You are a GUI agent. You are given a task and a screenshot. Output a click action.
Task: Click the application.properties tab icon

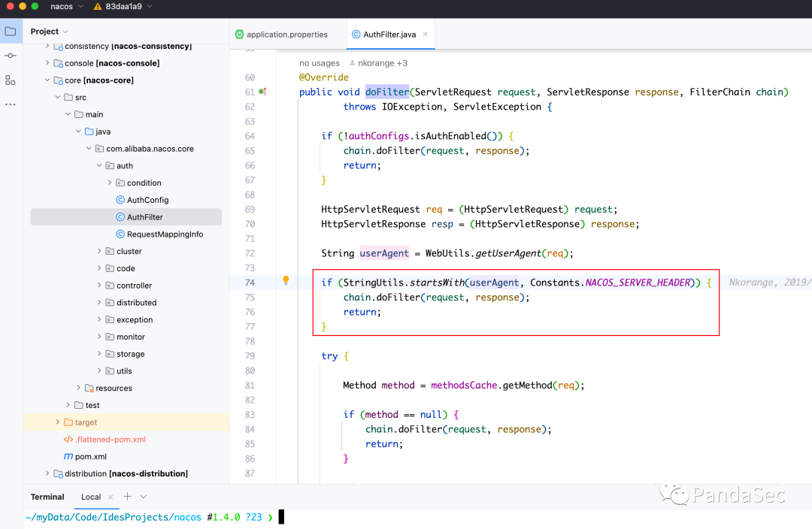pyautogui.click(x=239, y=34)
